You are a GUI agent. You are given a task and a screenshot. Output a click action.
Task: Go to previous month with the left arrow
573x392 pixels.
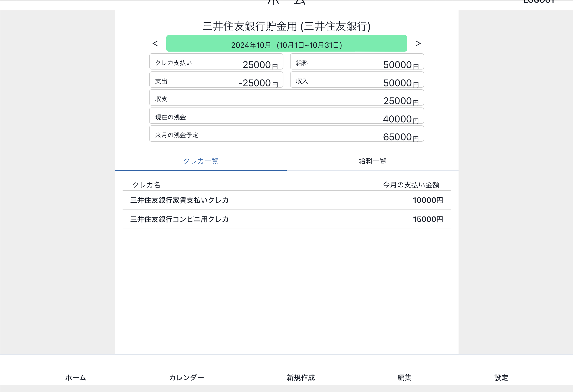tap(155, 43)
